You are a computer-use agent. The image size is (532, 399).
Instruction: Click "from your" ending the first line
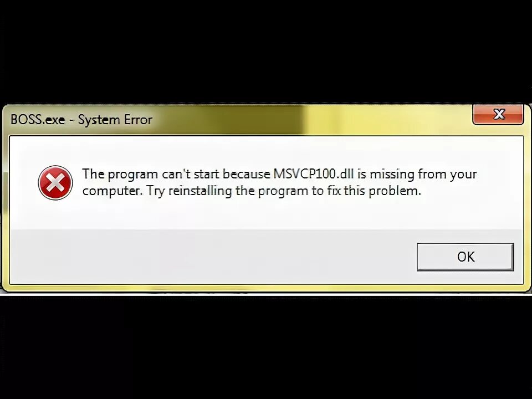447,175
